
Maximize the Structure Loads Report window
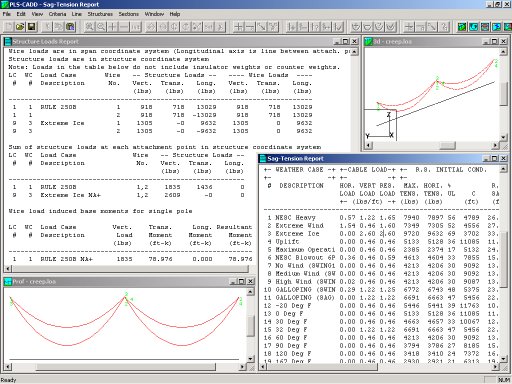pyautogui.click(x=346, y=42)
